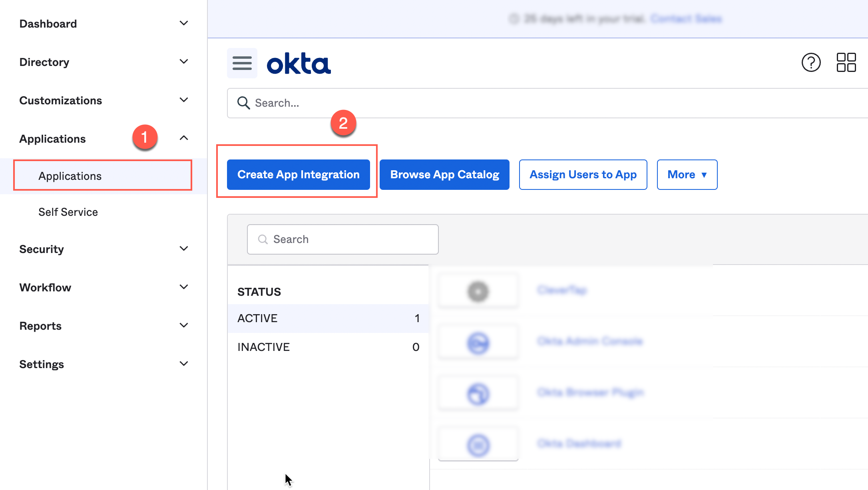Image resolution: width=868 pixels, height=490 pixels.
Task: Expand the Reports menu chevron
Action: (184, 325)
